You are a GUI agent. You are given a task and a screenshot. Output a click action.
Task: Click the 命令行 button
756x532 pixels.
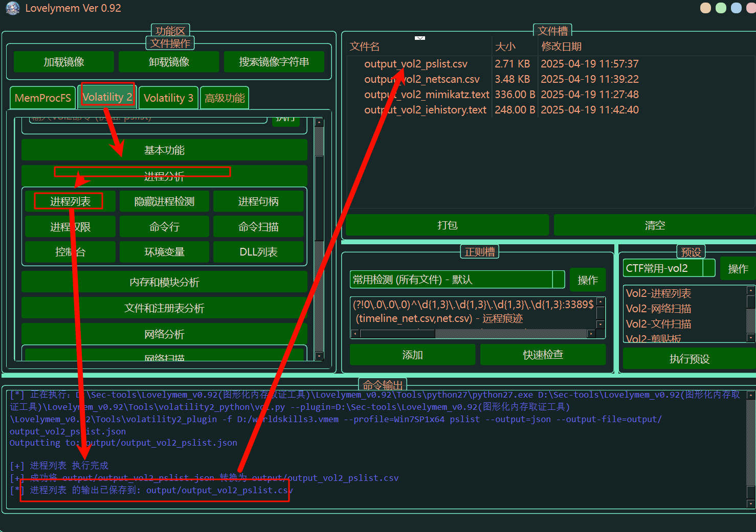coord(164,226)
